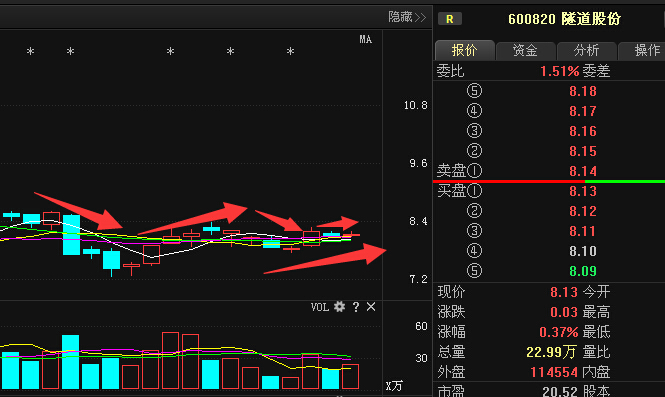Open the 分析 tab

587,50
